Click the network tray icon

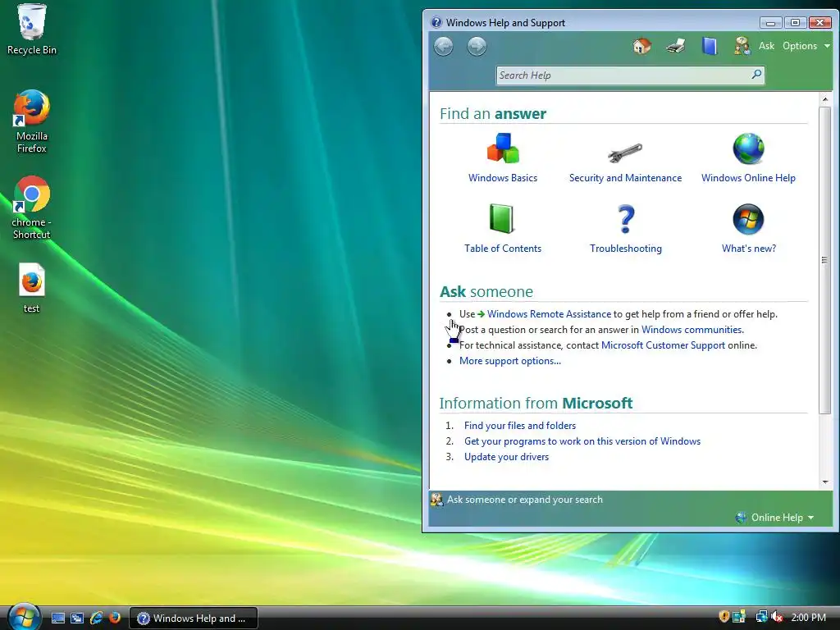tap(760, 617)
